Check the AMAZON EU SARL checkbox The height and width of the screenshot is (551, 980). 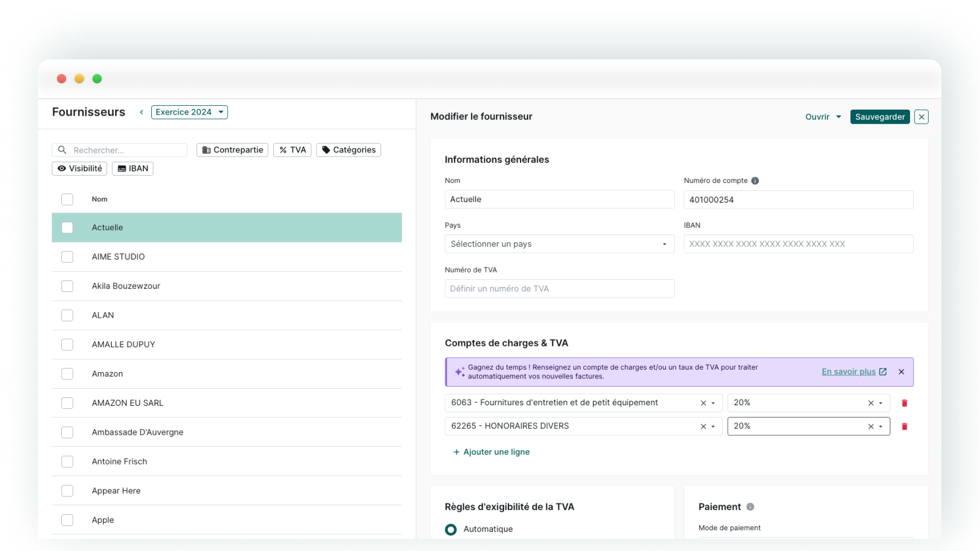pyautogui.click(x=67, y=403)
